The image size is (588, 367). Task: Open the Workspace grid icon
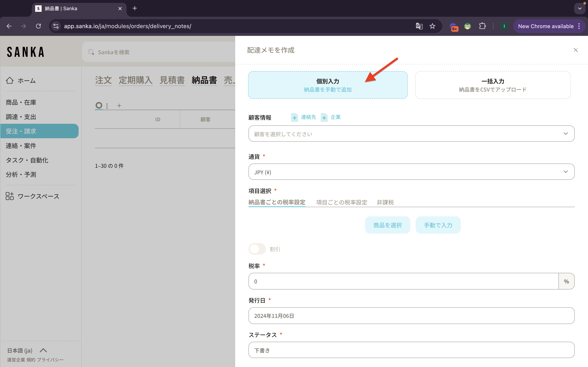pos(10,196)
